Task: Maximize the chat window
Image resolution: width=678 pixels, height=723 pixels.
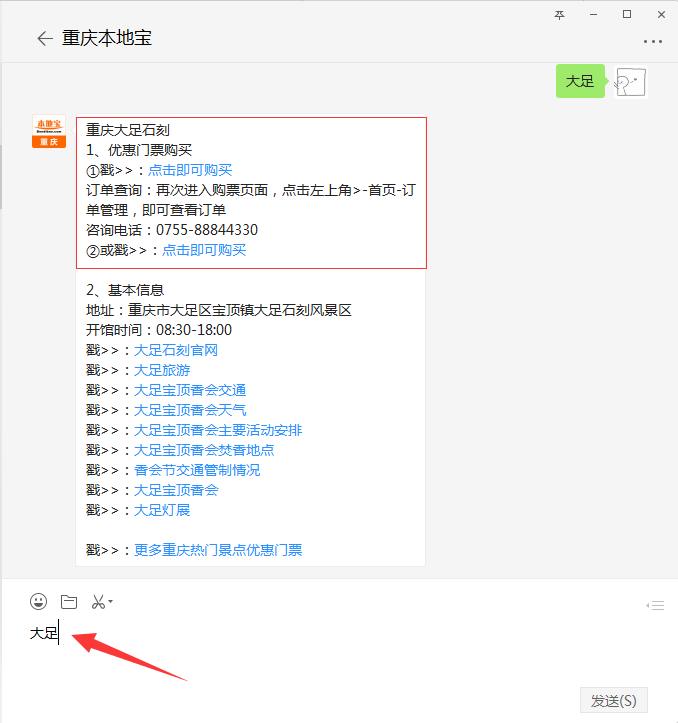Action: point(627,15)
